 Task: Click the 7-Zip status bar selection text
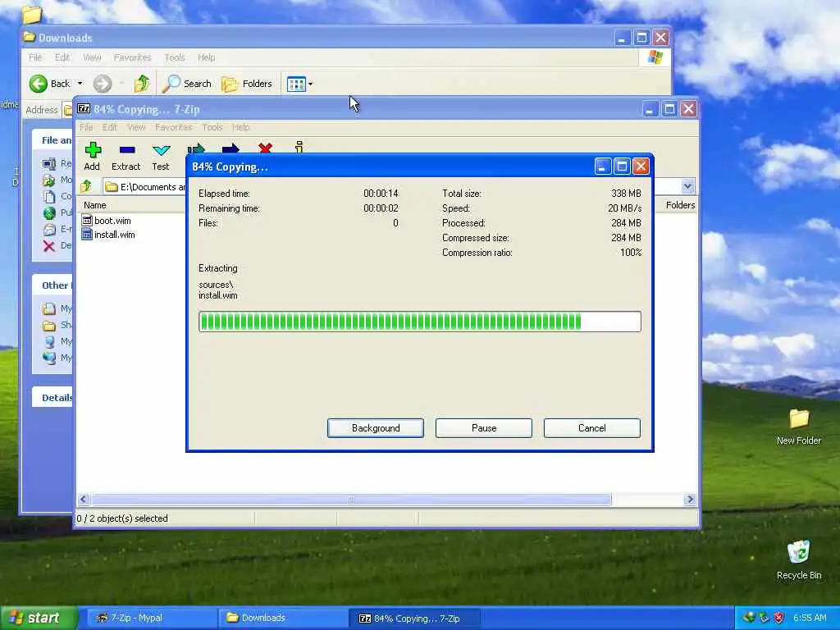point(122,518)
